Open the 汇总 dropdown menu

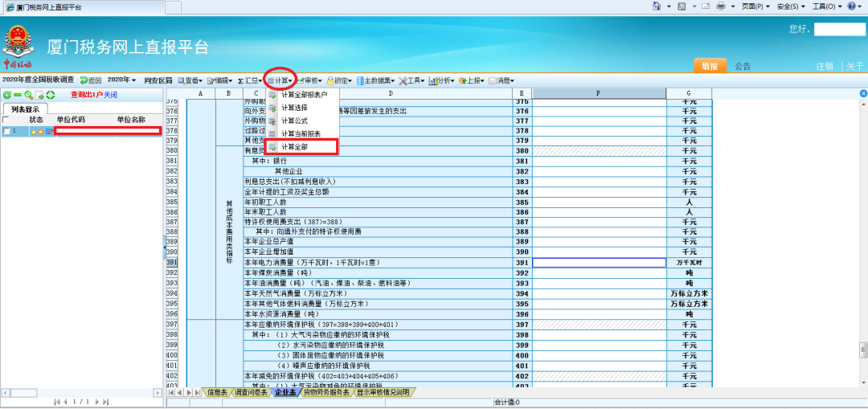coord(250,80)
